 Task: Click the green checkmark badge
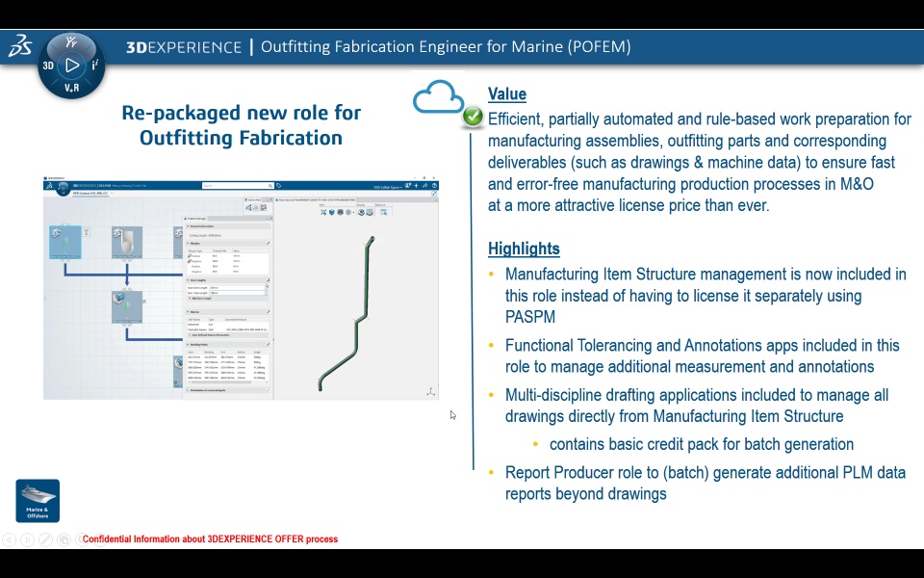tap(473, 117)
